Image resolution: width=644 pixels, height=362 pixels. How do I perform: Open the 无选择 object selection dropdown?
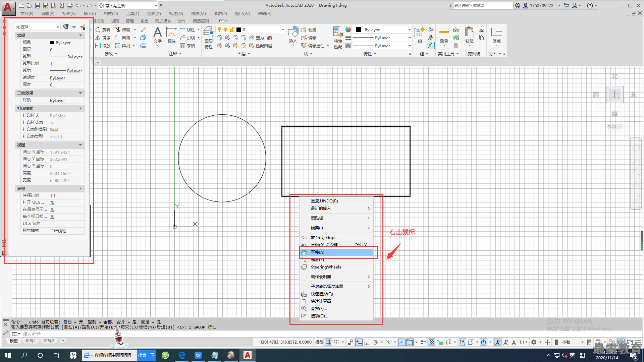click(x=38, y=26)
